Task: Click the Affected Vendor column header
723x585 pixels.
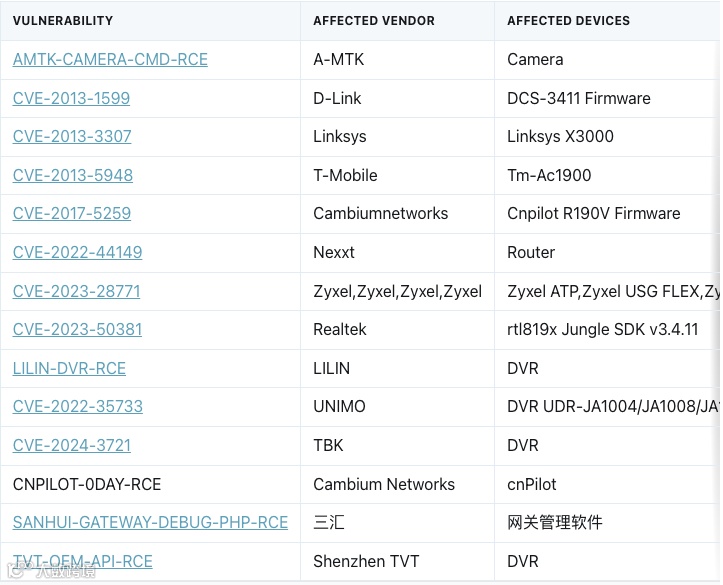Action: click(x=374, y=20)
